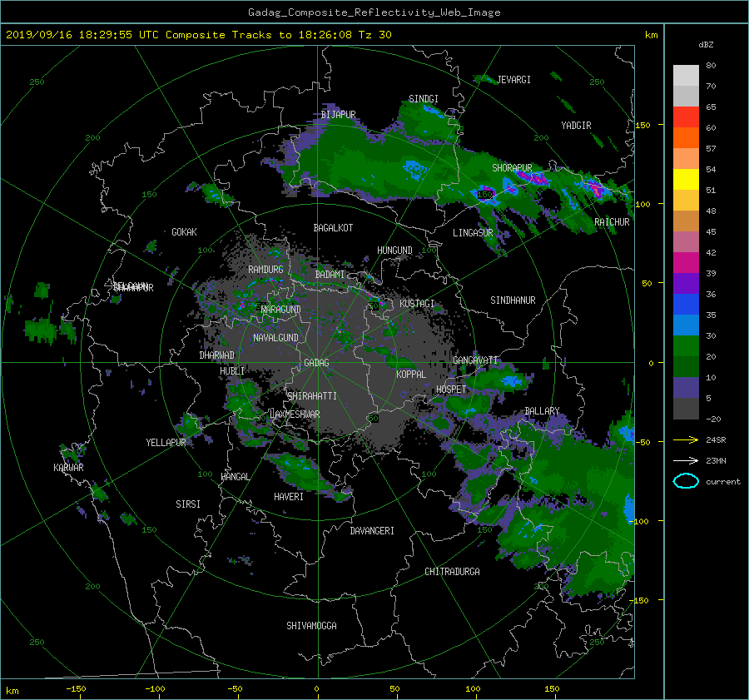This screenshot has width=749, height=700.
Task: Pick the magenta legend swatch between 42 and 39
Action: [x=686, y=263]
